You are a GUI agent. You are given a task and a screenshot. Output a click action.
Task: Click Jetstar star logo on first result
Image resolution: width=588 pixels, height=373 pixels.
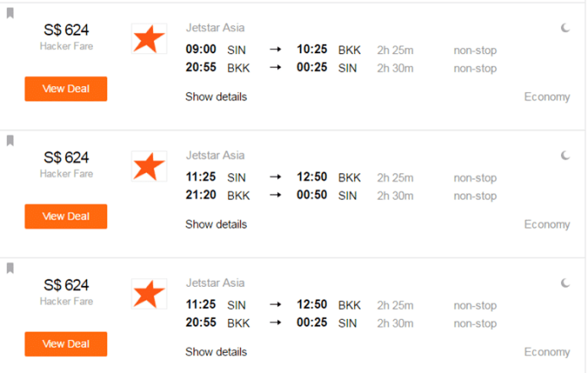(x=149, y=39)
